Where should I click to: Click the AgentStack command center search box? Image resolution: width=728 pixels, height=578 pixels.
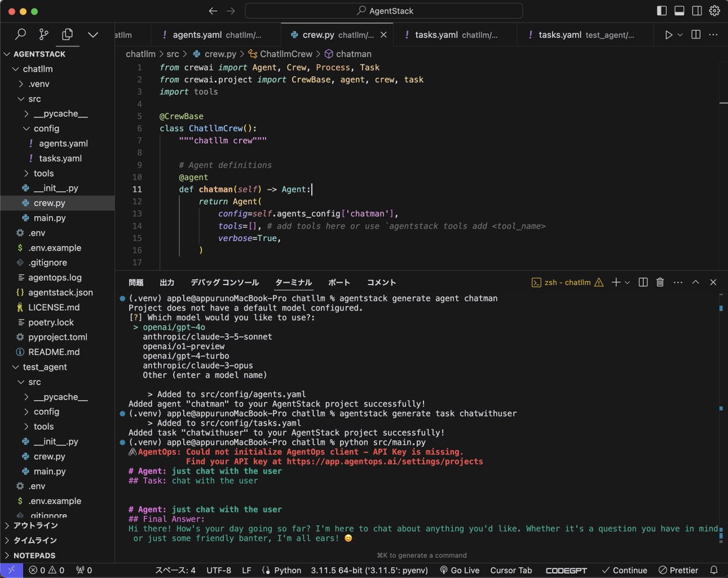[x=384, y=11]
